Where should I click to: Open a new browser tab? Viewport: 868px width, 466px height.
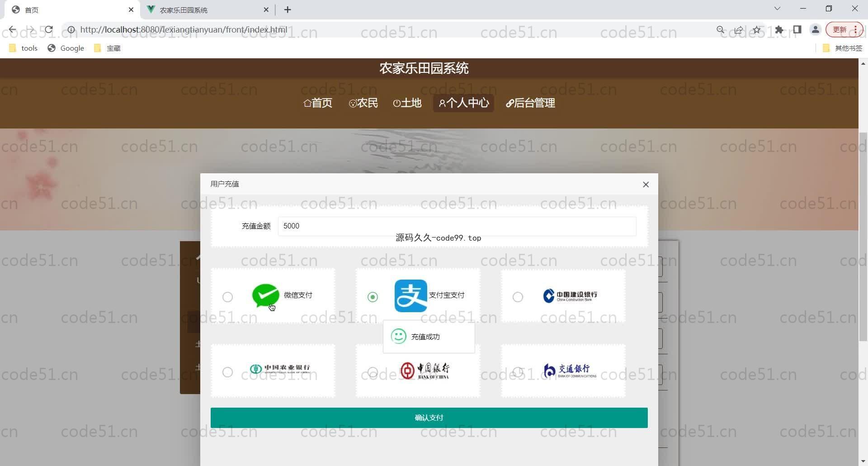click(288, 10)
